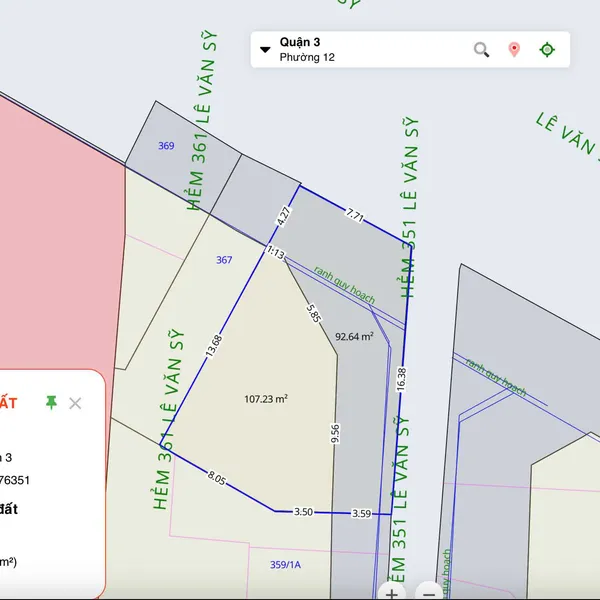Click the 92.64 m² parcel area
The width and height of the screenshot is (600, 600).
[354, 336]
